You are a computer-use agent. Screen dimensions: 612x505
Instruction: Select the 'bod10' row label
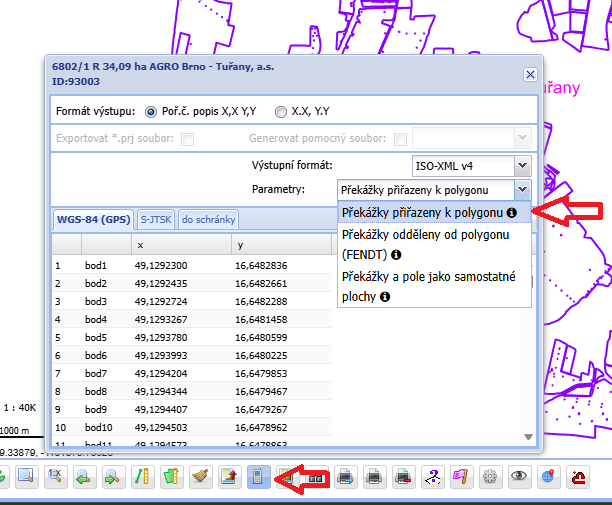pyautogui.click(x=99, y=428)
